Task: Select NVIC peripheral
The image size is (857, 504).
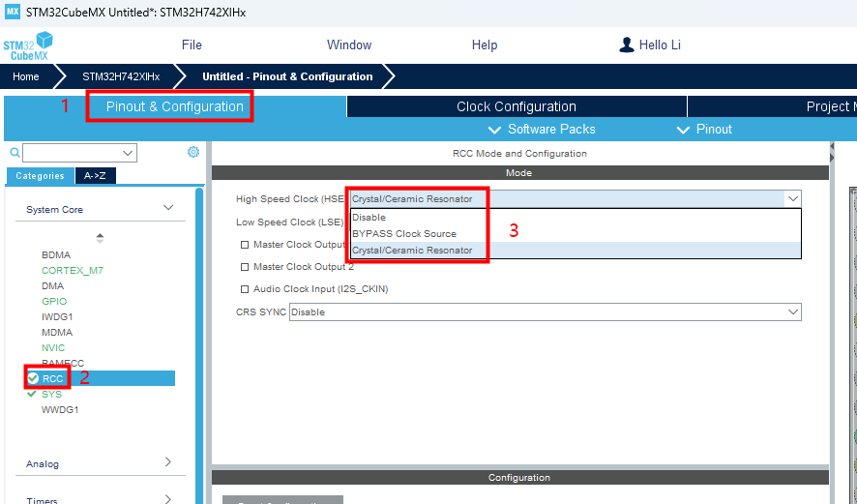Action: tap(53, 347)
